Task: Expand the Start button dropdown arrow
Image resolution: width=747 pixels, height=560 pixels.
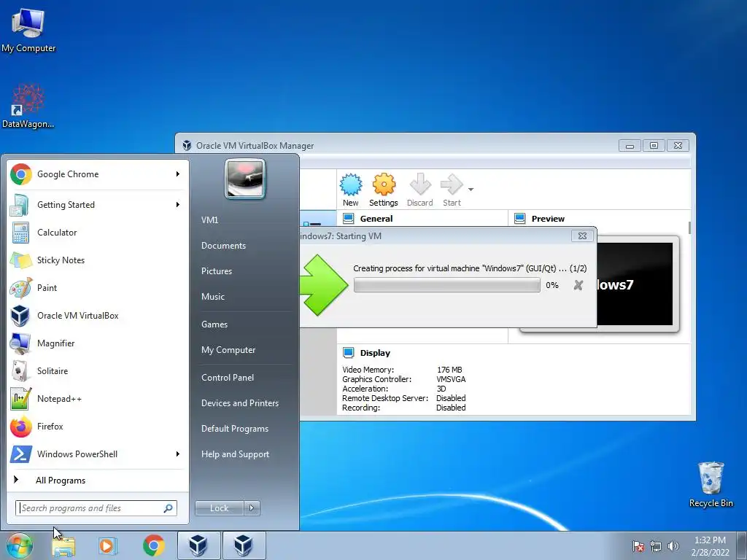Action: [471, 190]
